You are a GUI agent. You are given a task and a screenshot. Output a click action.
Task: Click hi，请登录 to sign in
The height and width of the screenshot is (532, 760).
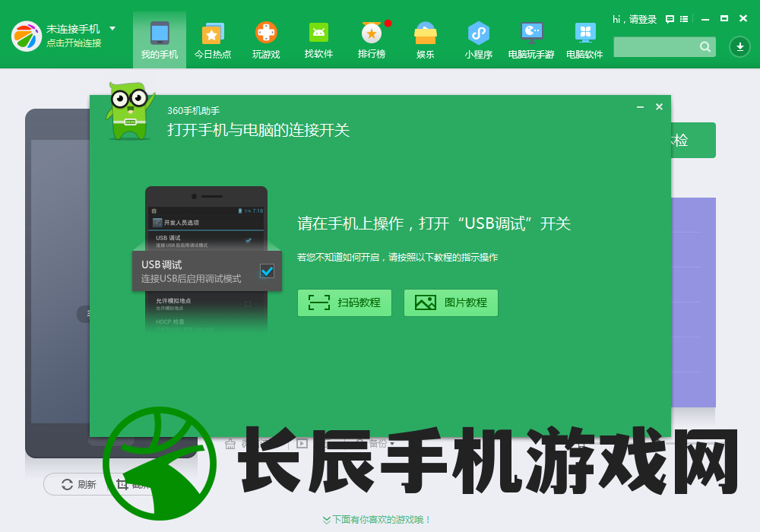635,20
